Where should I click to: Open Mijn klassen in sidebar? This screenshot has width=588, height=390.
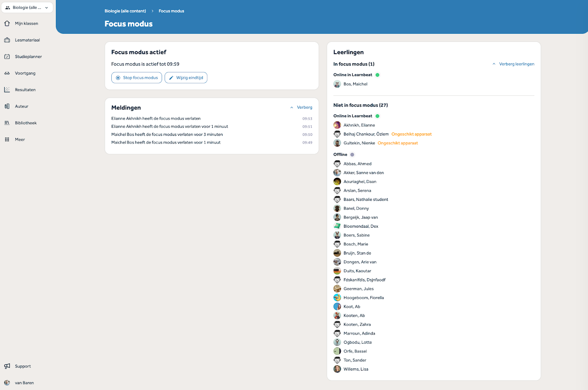pos(26,24)
